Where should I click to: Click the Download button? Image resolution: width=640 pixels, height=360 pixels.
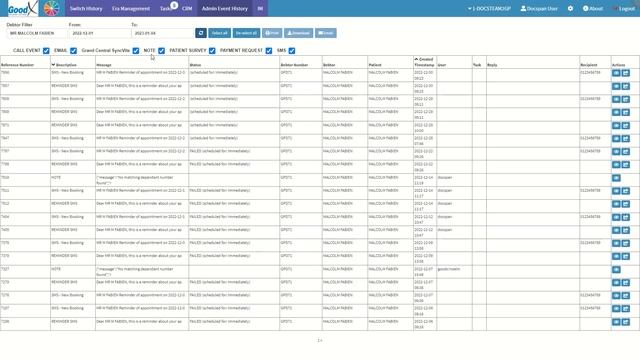pyautogui.click(x=298, y=33)
